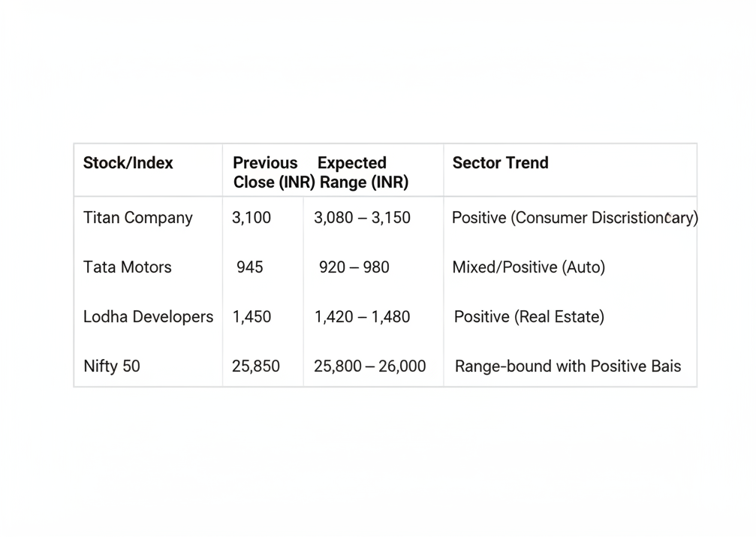Select the 1,450 previous close value
The image size is (756, 537).
[x=252, y=317]
